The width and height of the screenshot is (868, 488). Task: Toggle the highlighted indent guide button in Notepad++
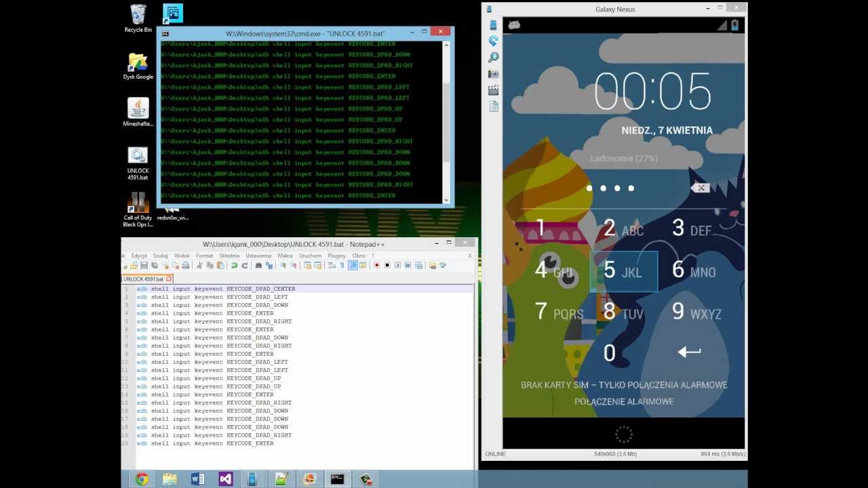353,265
